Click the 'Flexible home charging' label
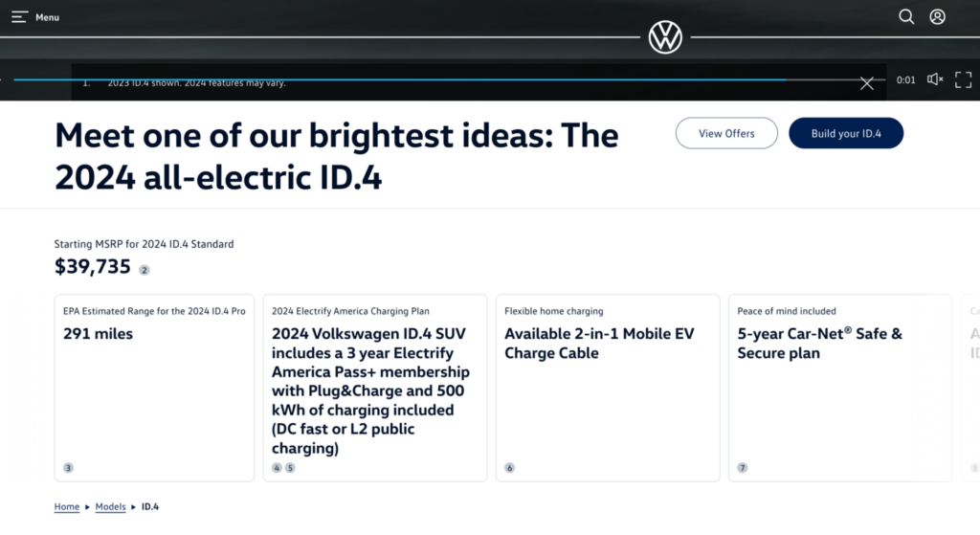 pos(554,311)
